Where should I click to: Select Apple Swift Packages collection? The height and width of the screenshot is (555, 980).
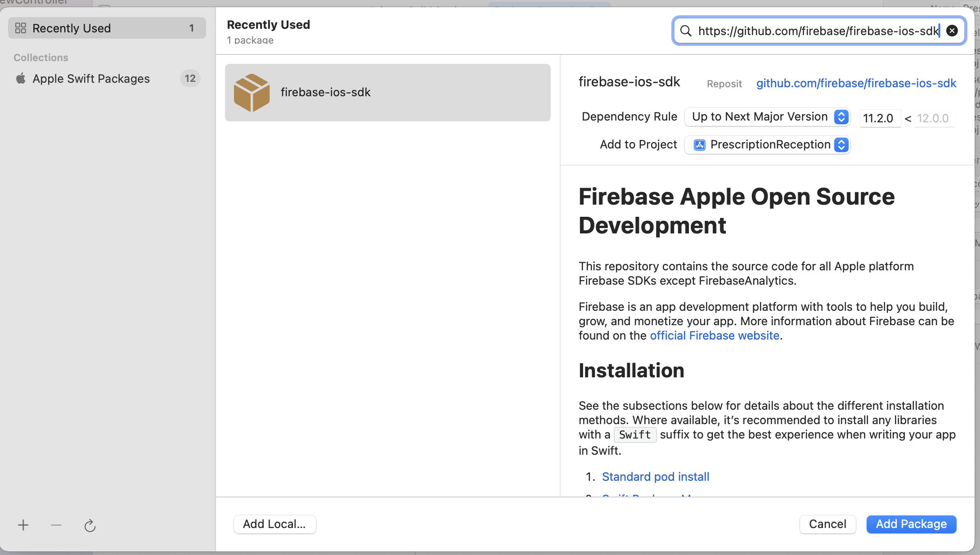91,79
